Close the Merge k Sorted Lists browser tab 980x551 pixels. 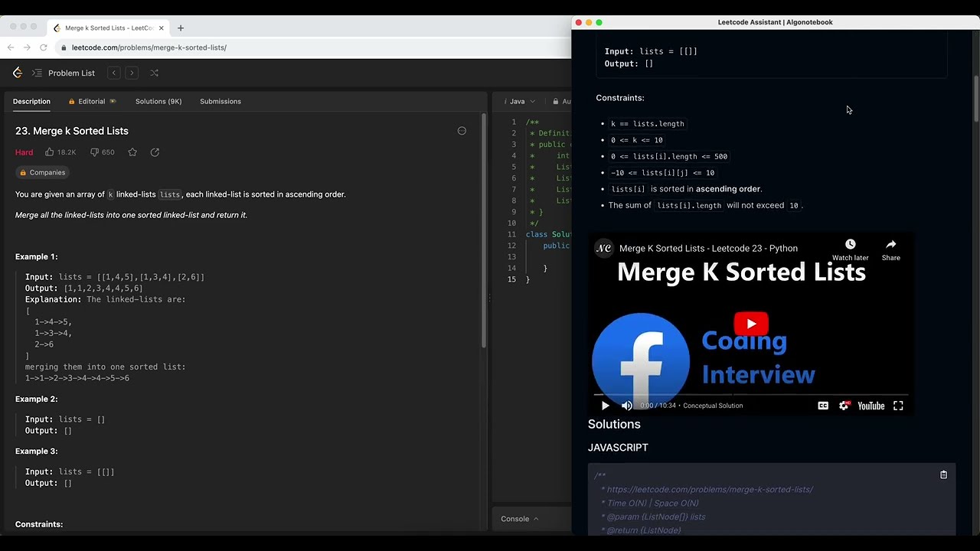point(161,28)
